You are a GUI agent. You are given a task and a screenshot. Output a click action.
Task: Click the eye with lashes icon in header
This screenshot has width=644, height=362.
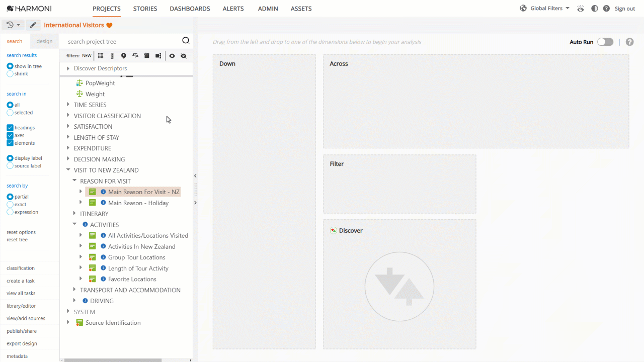(581, 9)
